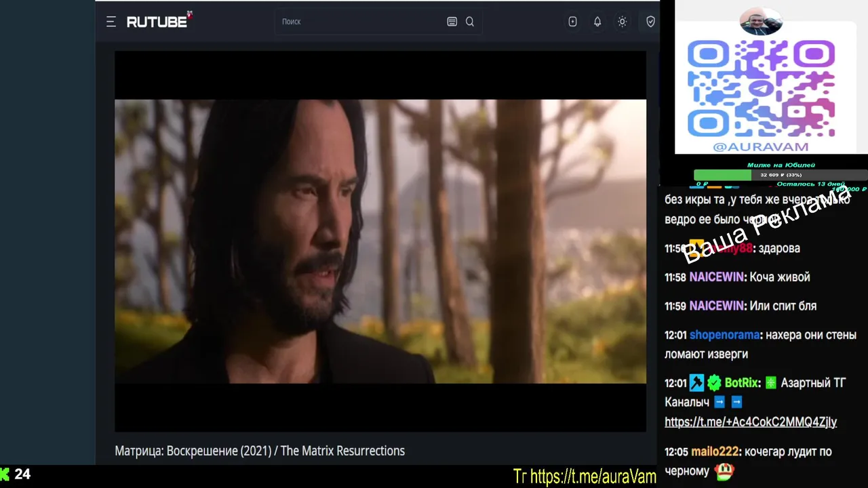868x488 pixels.
Task: Click the @AURAVAM label under QR code
Action: tap(761, 146)
